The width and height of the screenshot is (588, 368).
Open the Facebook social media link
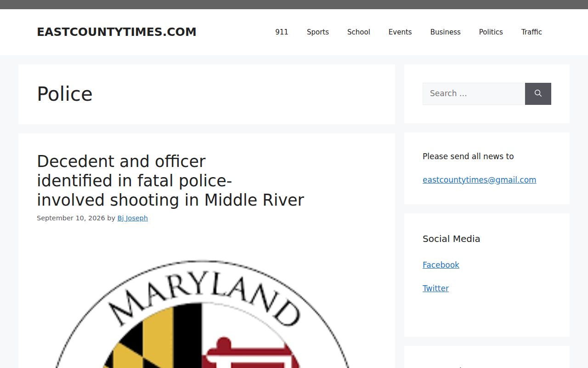[x=441, y=265]
